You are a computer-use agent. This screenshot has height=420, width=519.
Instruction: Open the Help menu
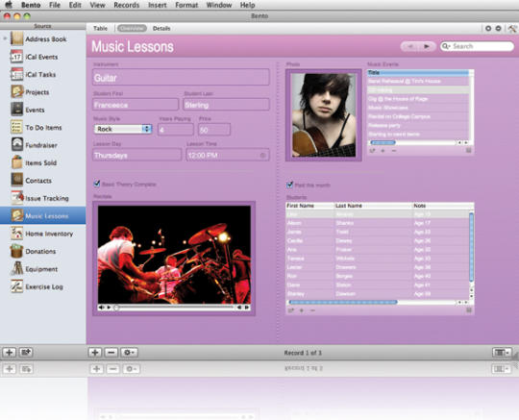(x=247, y=5)
